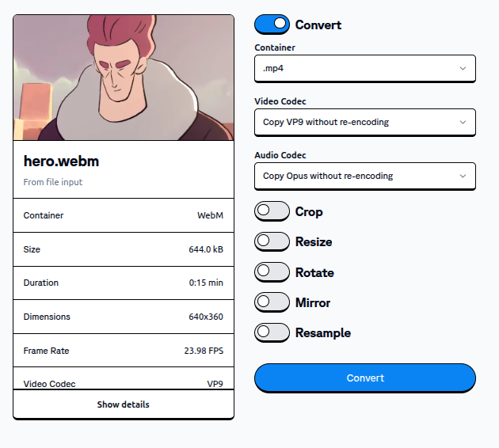499x448 pixels.
Task: Select the Duration row in file info
Action: coord(124,283)
